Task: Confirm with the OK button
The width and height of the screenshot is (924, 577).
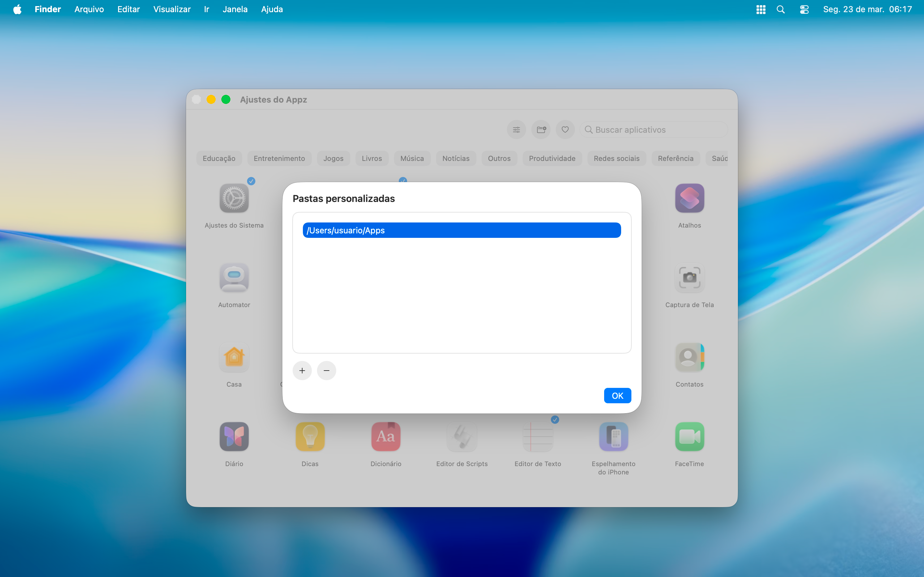Action: [617, 395]
